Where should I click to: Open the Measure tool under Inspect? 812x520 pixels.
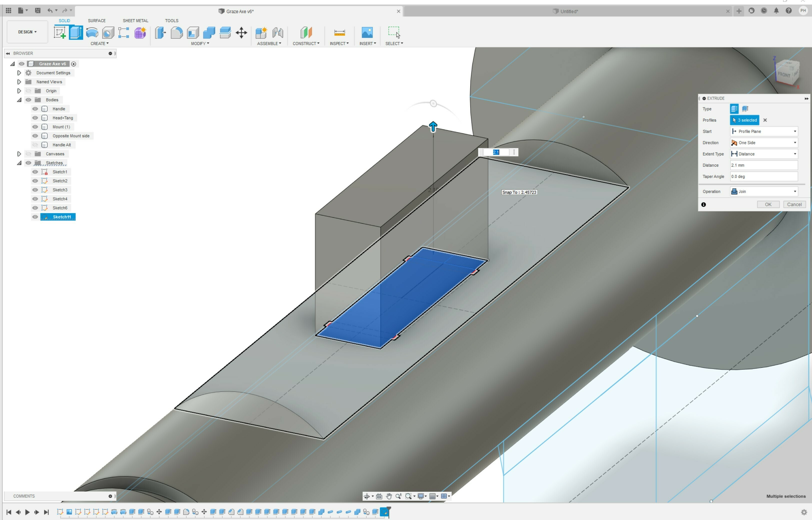(339, 33)
